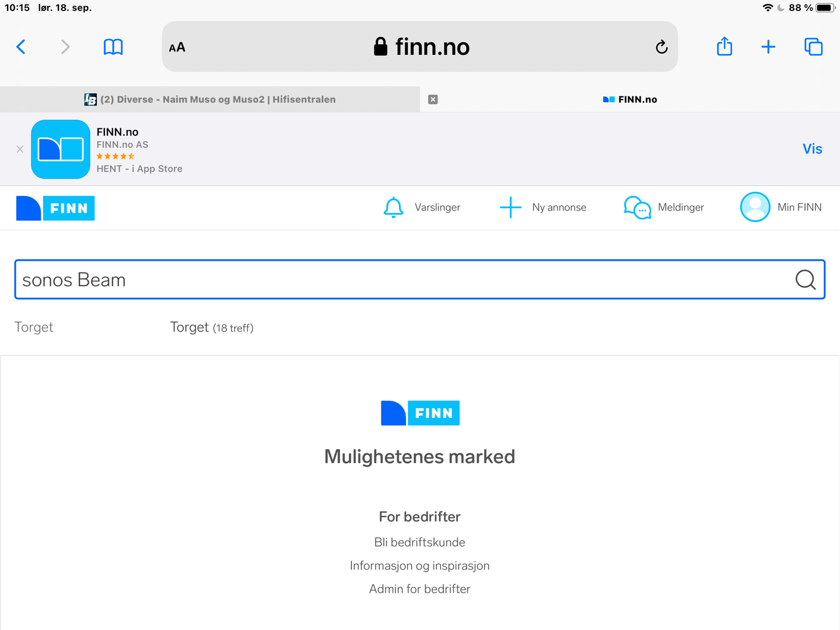Open the Varslinger notifications link

437,207
